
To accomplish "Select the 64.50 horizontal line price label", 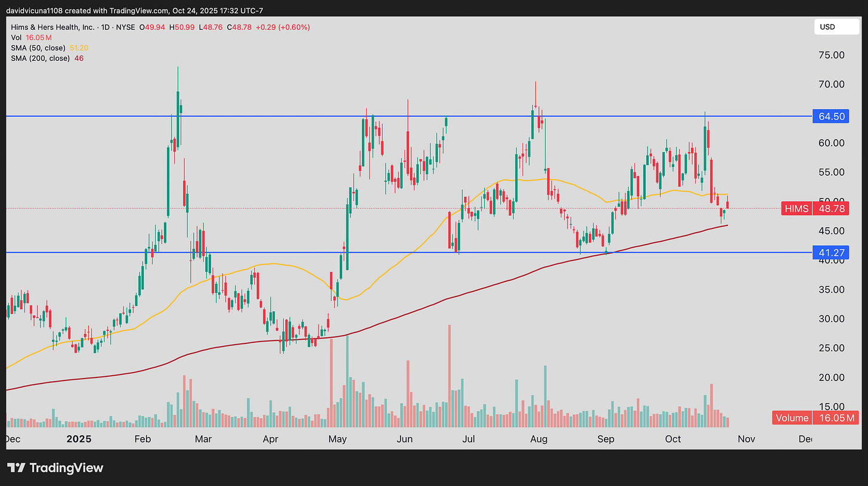I will pos(831,116).
